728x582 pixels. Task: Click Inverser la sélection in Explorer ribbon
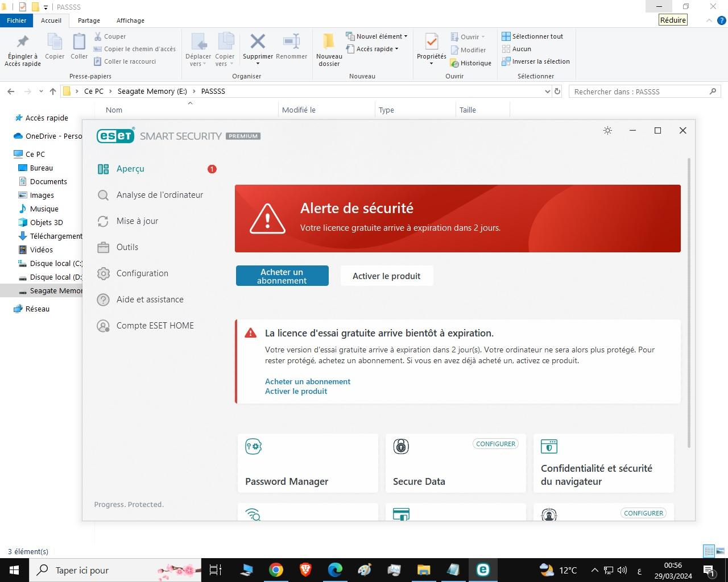536,61
